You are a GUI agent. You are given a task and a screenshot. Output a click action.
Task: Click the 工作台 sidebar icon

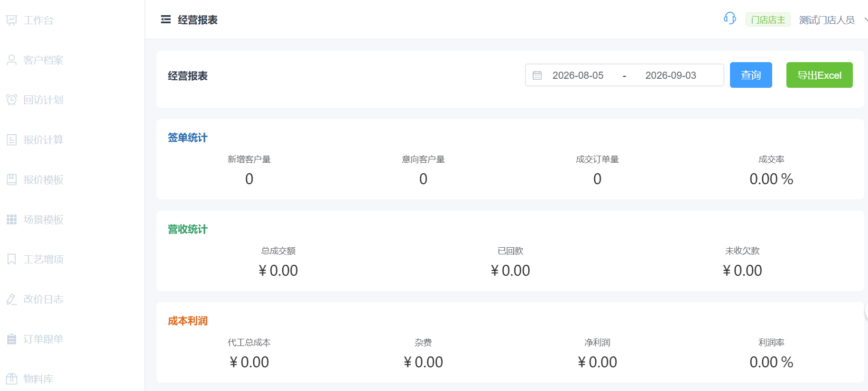pyautogui.click(x=11, y=20)
